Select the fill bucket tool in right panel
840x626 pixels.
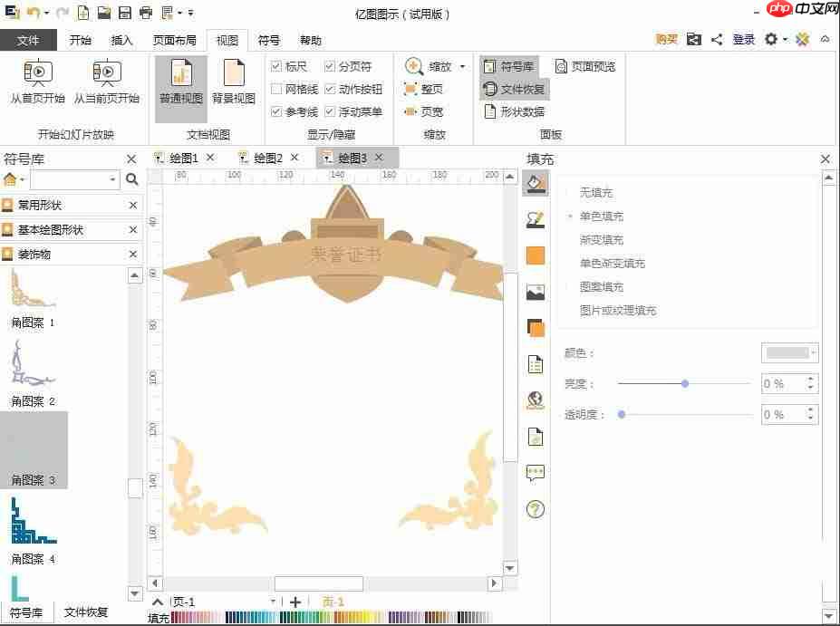tap(536, 183)
